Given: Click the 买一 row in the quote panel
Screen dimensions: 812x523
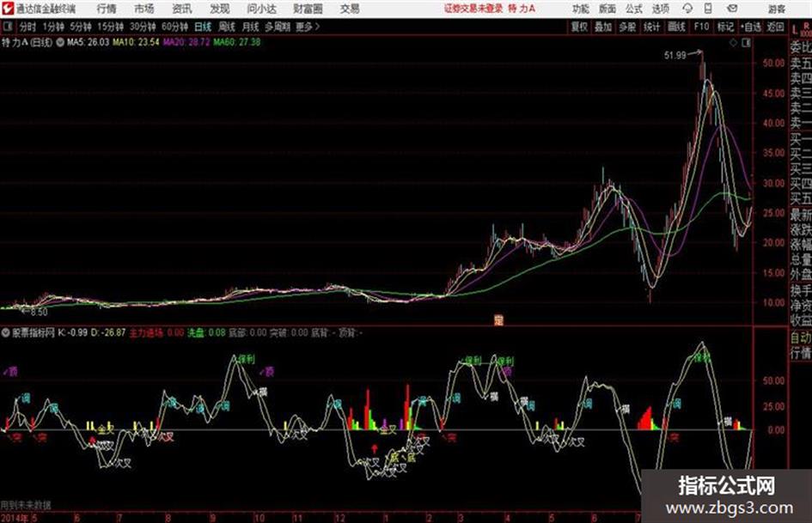Looking at the screenshot, I should [x=801, y=139].
